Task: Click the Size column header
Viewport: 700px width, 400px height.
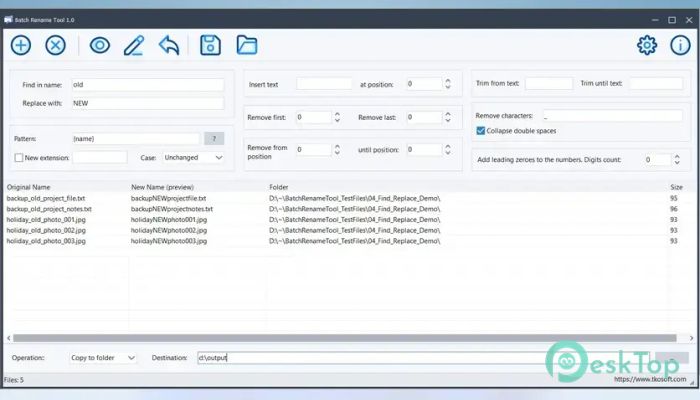Action: pos(676,187)
